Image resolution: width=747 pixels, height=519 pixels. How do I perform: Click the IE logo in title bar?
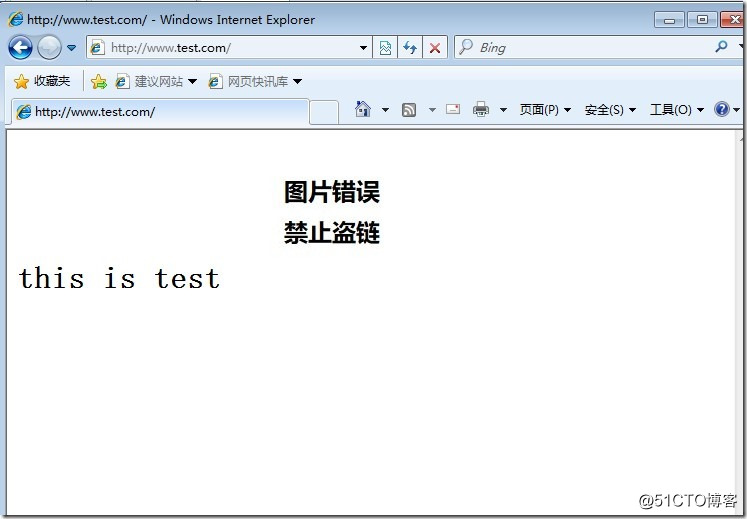pos(16,19)
